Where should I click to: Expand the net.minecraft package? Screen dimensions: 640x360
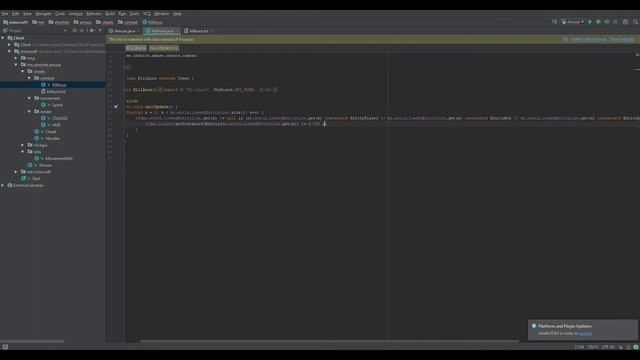pyautogui.click(x=16, y=172)
